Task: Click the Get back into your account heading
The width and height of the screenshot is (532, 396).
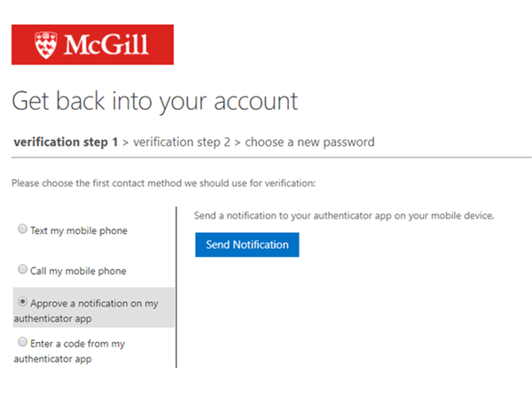Action: click(154, 101)
